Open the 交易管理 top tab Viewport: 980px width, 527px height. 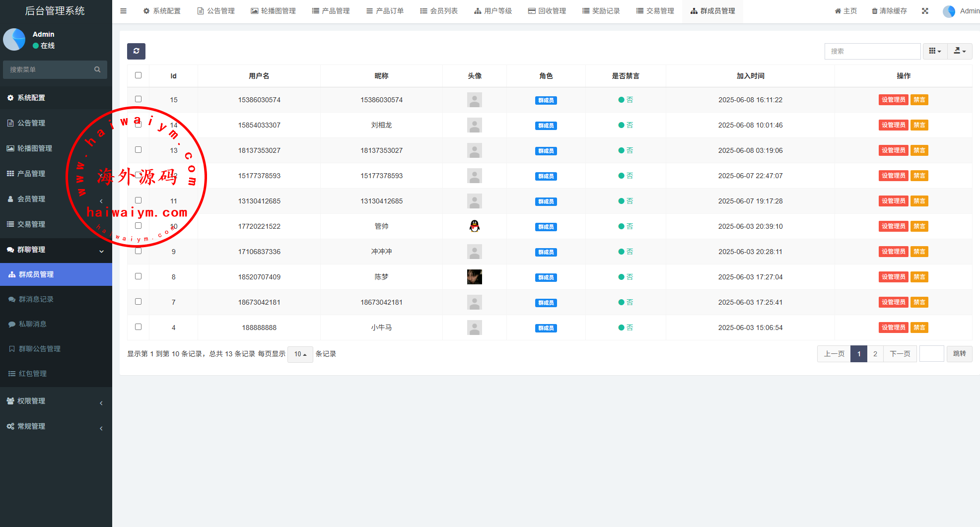point(655,11)
